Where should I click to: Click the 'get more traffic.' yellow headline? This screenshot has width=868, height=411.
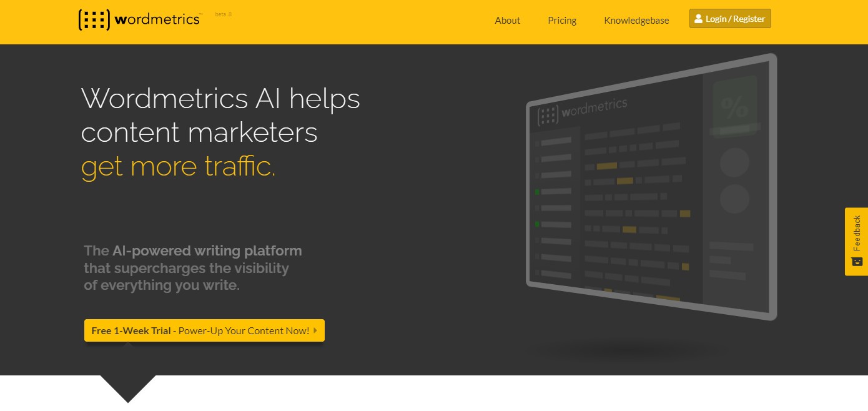click(178, 166)
